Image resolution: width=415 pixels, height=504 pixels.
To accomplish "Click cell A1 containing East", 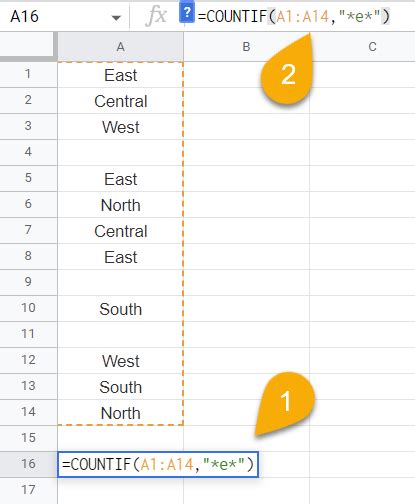I will pos(120,75).
